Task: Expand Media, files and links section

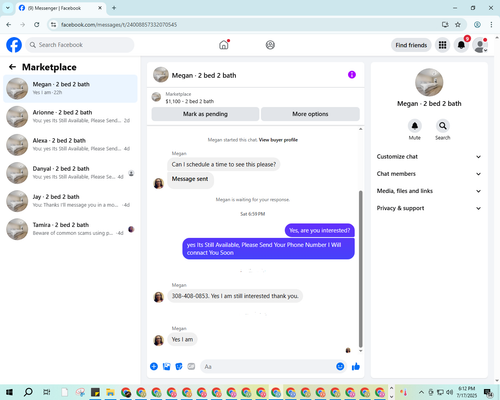Action: click(429, 191)
